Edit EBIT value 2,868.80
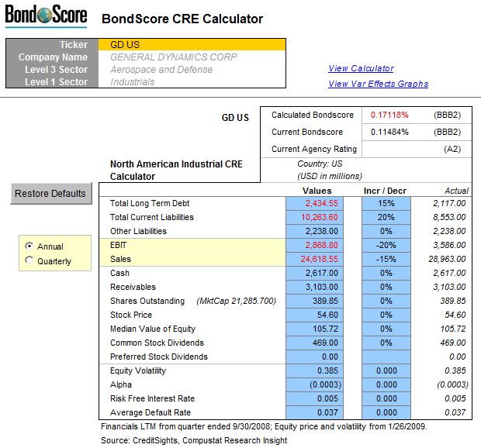 coord(314,245)
